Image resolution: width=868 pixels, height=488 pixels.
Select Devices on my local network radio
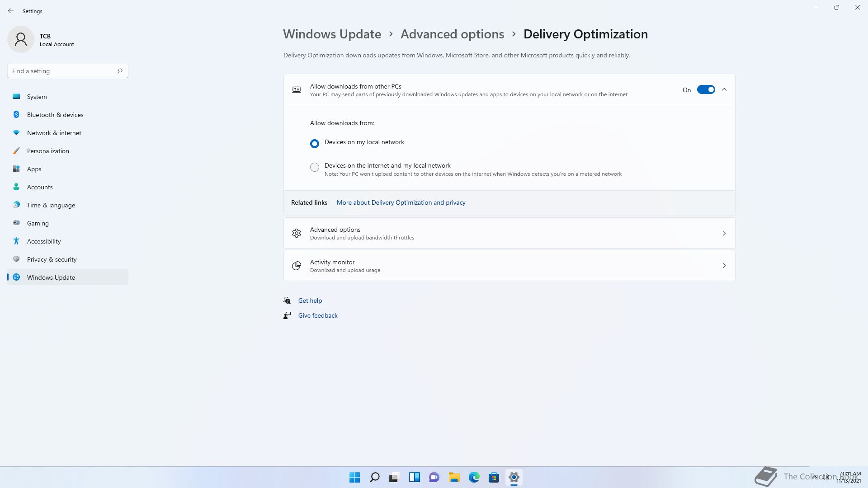(315, 144)
